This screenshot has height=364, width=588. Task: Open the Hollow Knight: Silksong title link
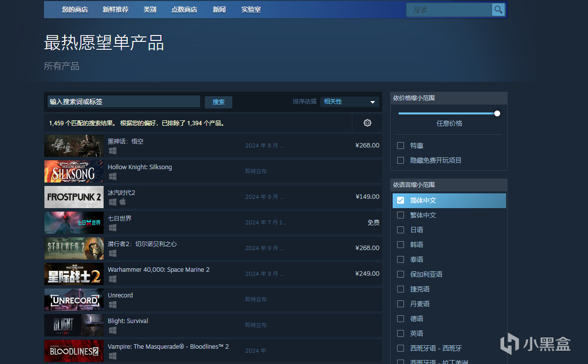click(x=140, y=167)
